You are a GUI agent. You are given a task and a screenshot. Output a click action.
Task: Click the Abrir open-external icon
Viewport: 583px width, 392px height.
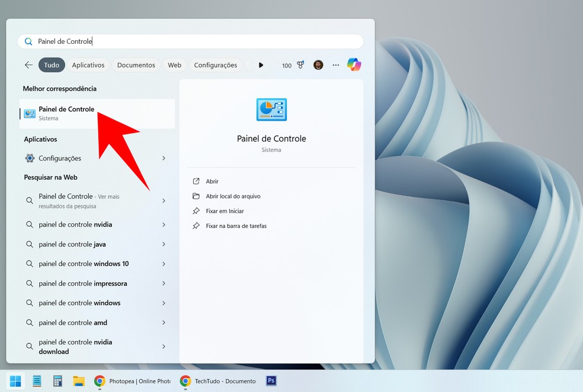196,181
